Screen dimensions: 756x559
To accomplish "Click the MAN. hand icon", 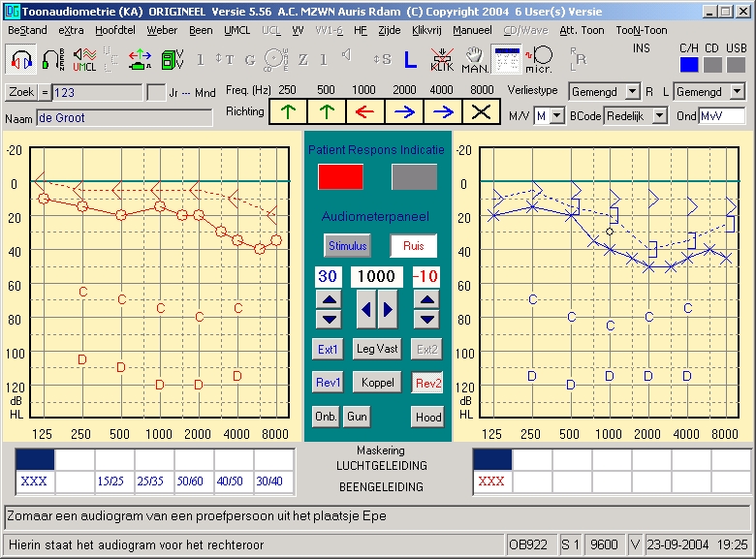I will (474, 59).
